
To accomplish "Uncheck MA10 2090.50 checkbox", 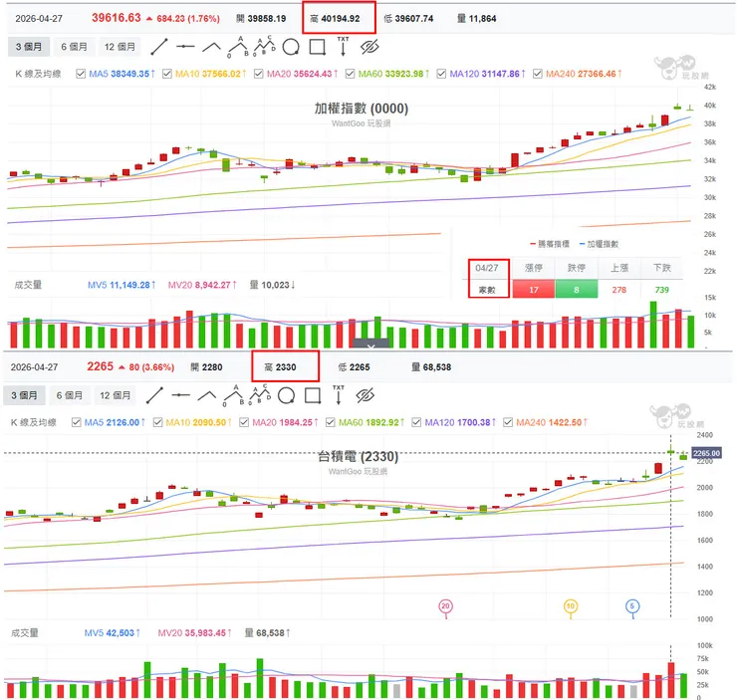I will [x=158, y=422].
